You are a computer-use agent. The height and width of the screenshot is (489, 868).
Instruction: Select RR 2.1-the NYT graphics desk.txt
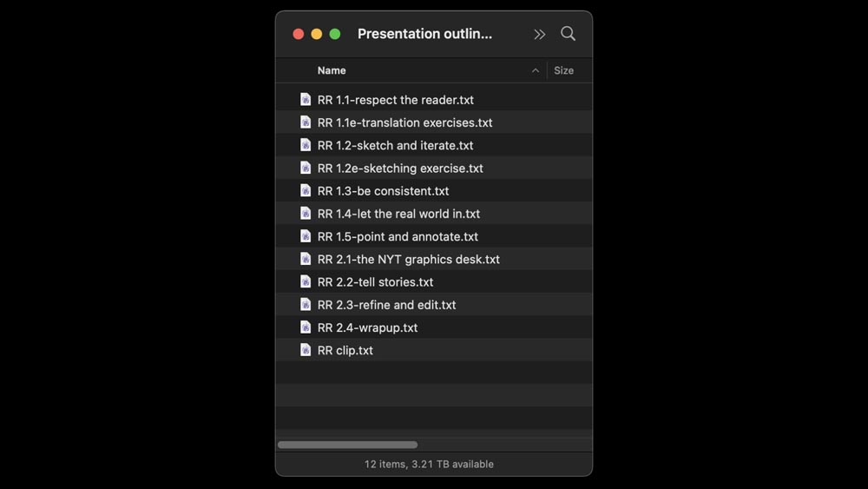(x=408, y=259)
